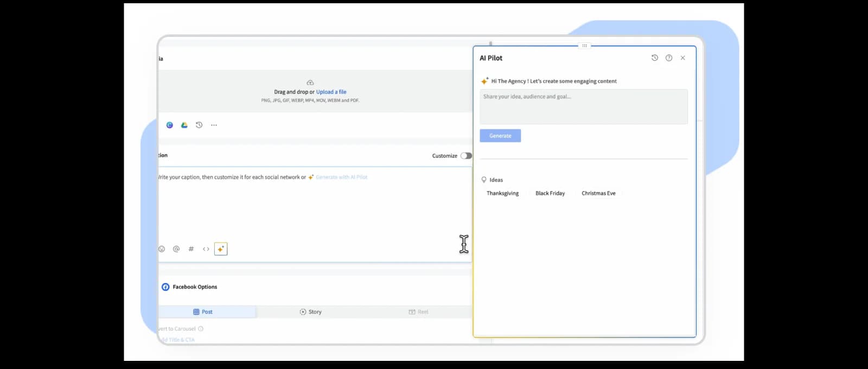Close the AI Pilot panel
Screen dimensions: 868x369
pyautogui.click(x=683, y=58)
